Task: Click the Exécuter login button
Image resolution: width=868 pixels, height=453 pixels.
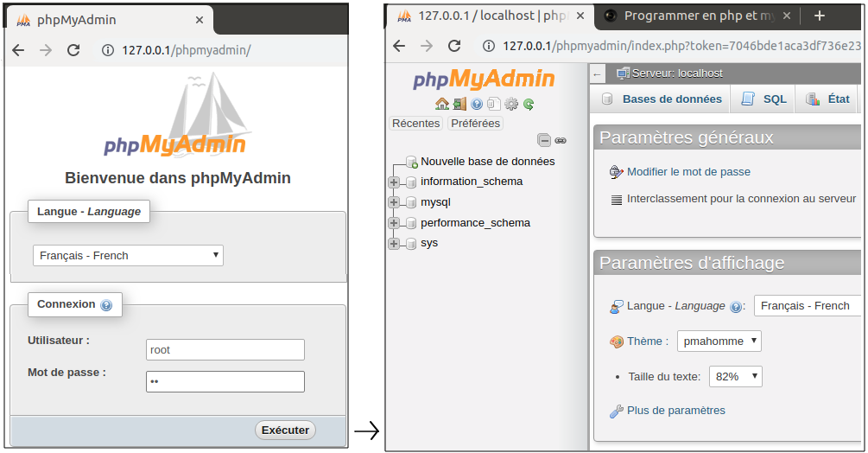Action: [x=285, y=431]
